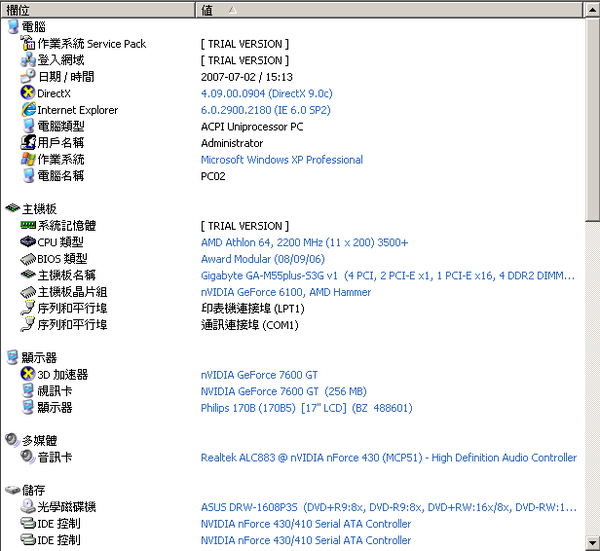Open the NVIDIA GeForce 7600 GT (256 MB) link

click(x=284, y=391)
